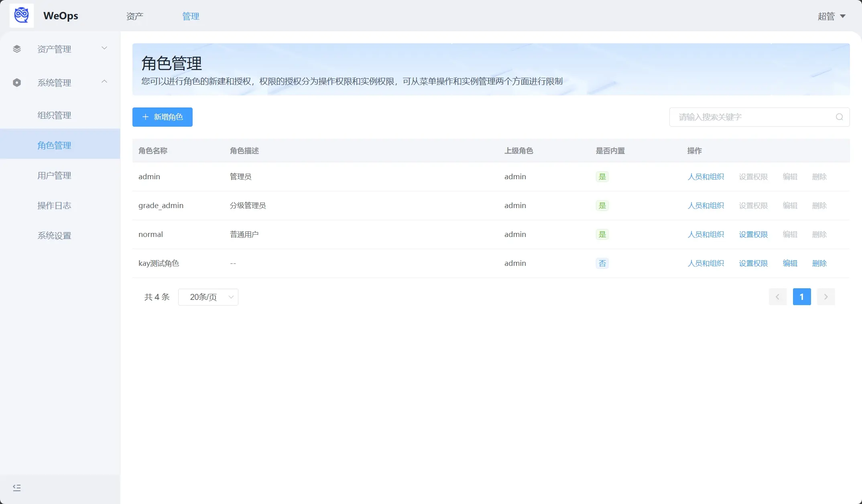The height and width of the screenshot is (504, 862).
Task: Click 编辑 for grade_admin role
Action: tap(790, 206)
